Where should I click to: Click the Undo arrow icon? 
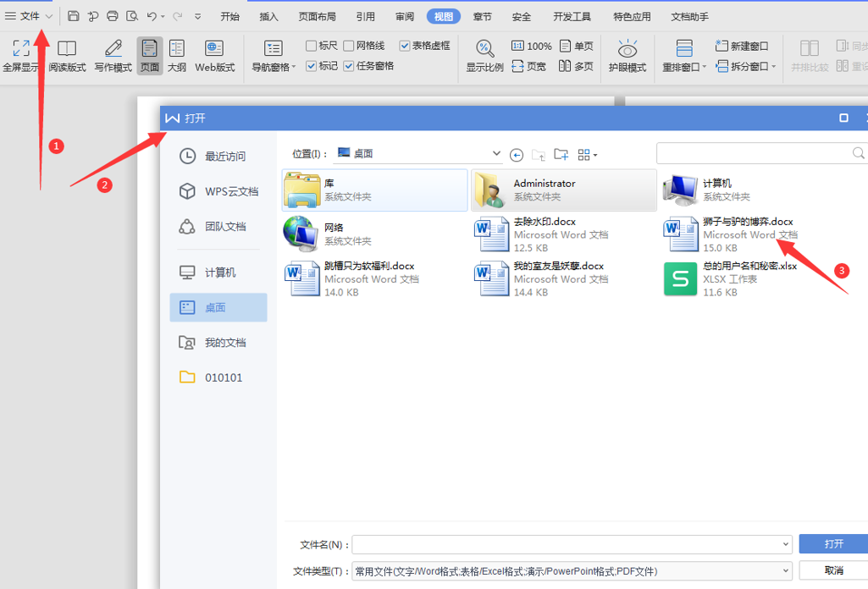tap(152, 16)
